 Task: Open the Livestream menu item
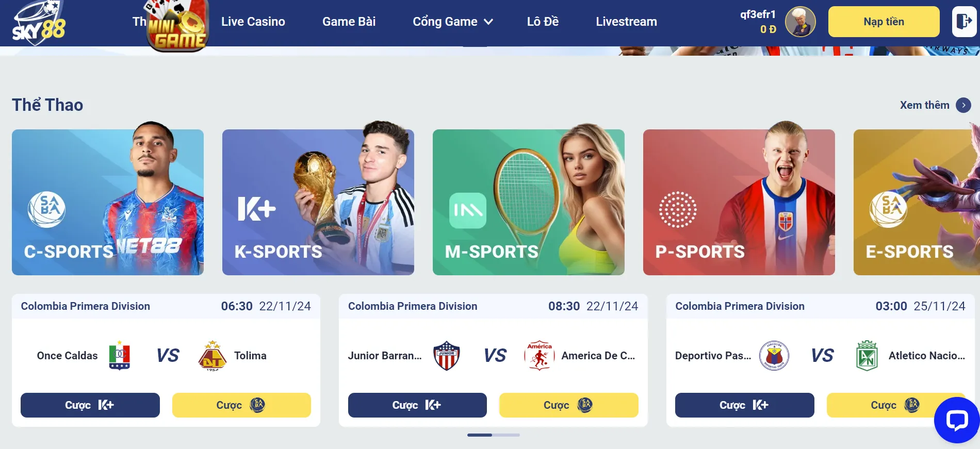click(x=626, y=22)
